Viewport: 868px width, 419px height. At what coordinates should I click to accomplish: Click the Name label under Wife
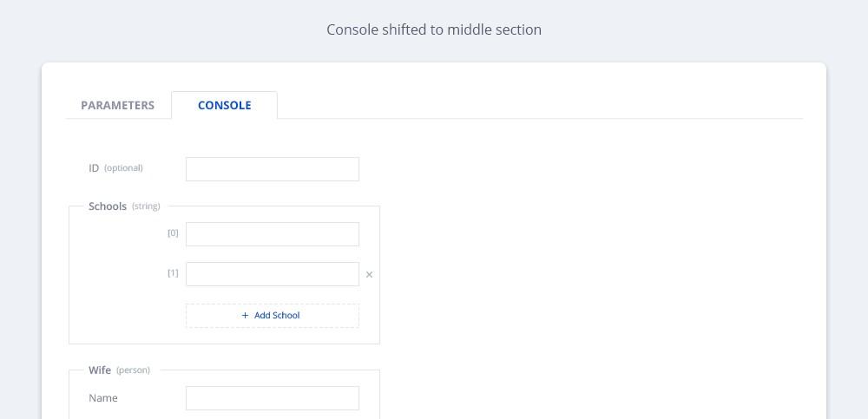[x=103, y=398]
